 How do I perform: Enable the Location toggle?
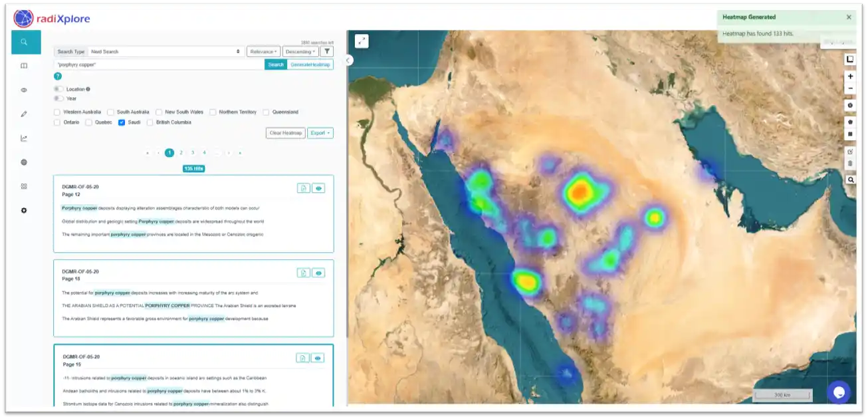(x=58, y=88)
